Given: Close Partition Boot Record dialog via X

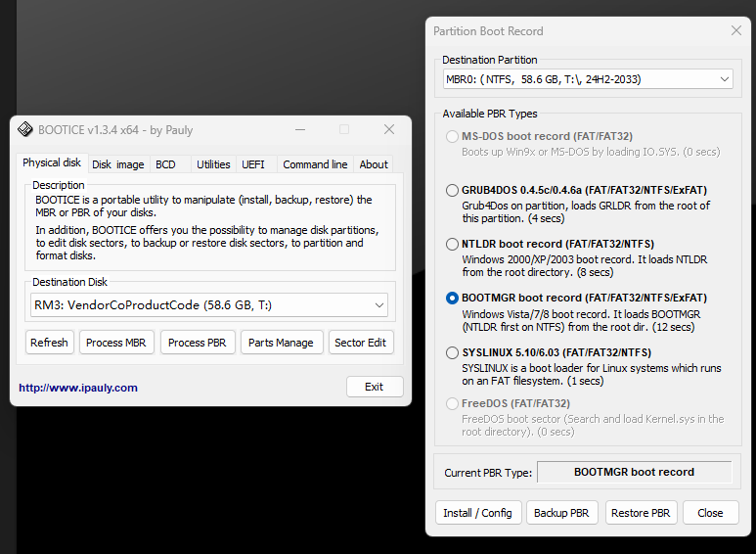Looking at the screenshot, I should point(736,31).
